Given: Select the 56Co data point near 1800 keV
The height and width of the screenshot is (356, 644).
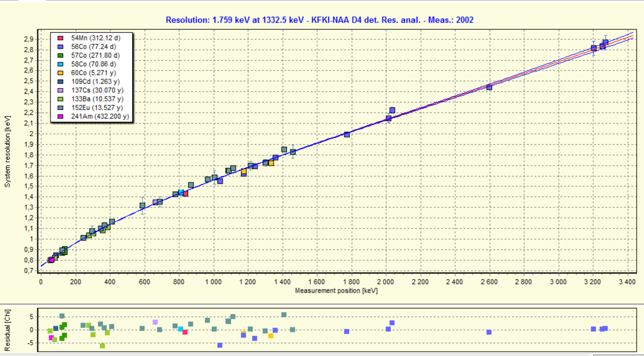Looking at the screenshot, I should [347, 134].
